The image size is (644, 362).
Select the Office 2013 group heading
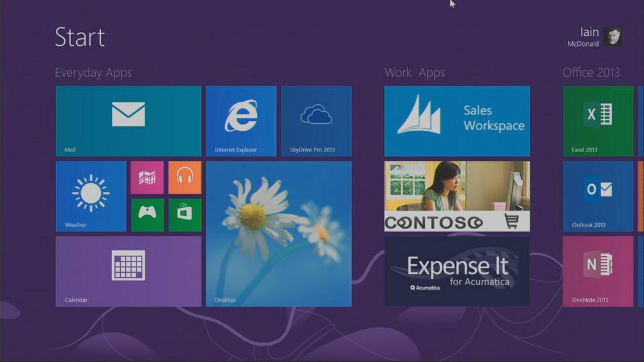pos(591,73)
